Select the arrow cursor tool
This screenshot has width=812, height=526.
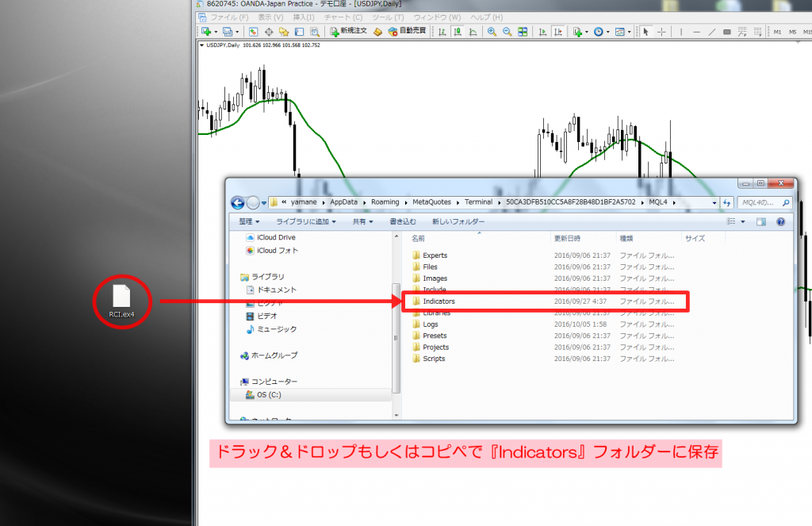(645, 32)
